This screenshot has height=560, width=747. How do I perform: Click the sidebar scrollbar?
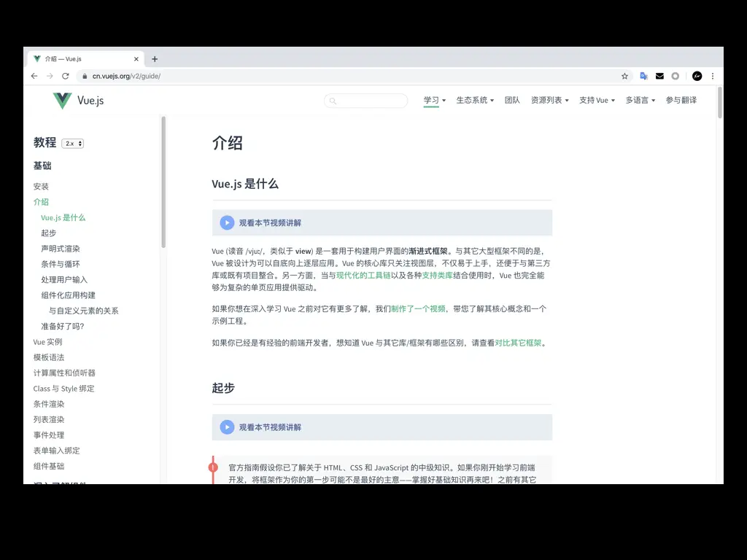pos(163,182)
